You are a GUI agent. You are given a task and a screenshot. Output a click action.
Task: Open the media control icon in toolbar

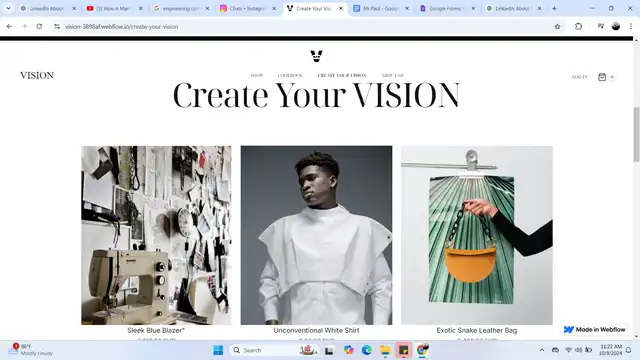(600, 27)
